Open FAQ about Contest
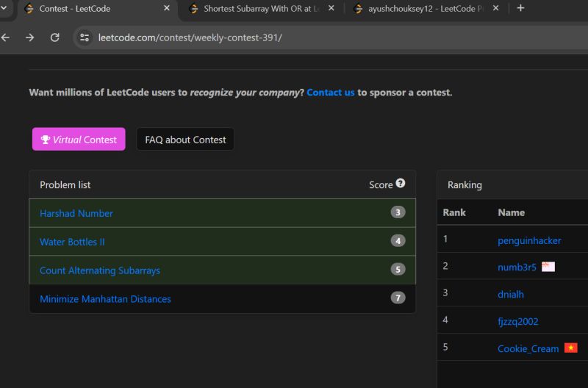This screenshot has width=588, height=388. (x=185, y=140)
